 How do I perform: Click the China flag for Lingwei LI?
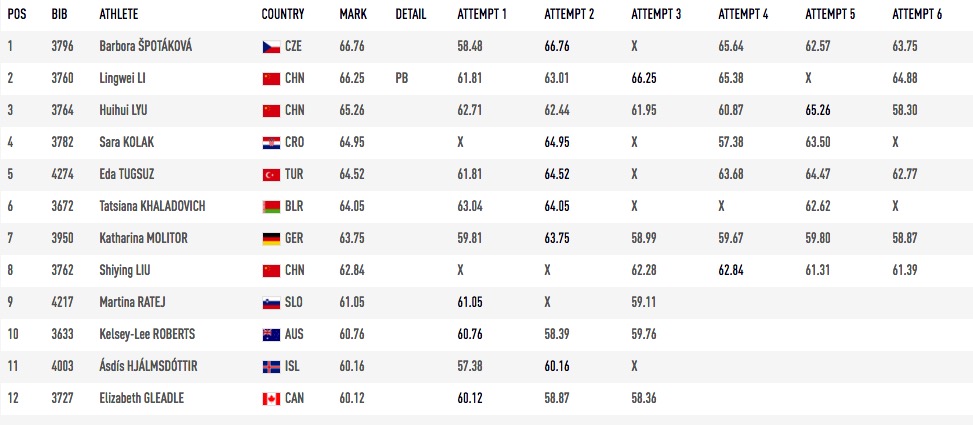click(271, 79)
